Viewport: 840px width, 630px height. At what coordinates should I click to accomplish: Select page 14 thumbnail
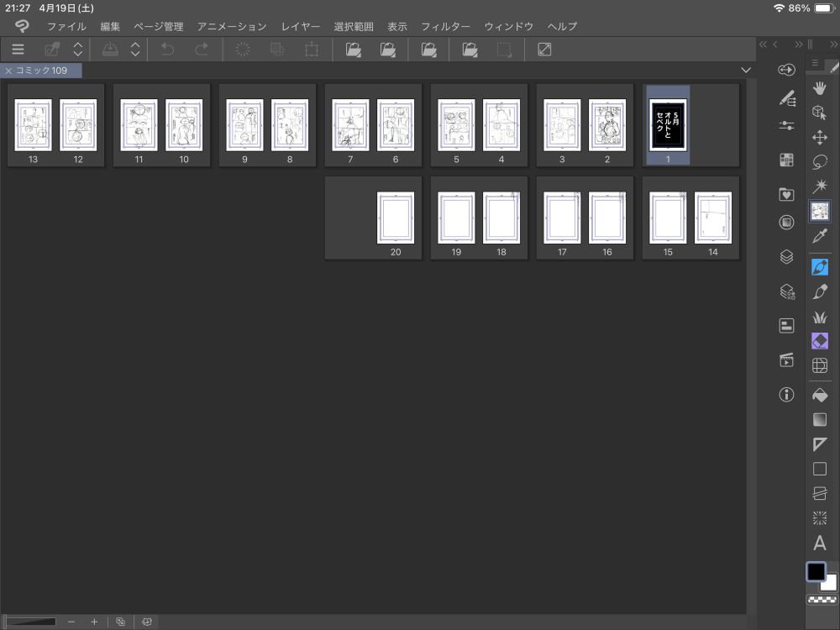[713, 218]
